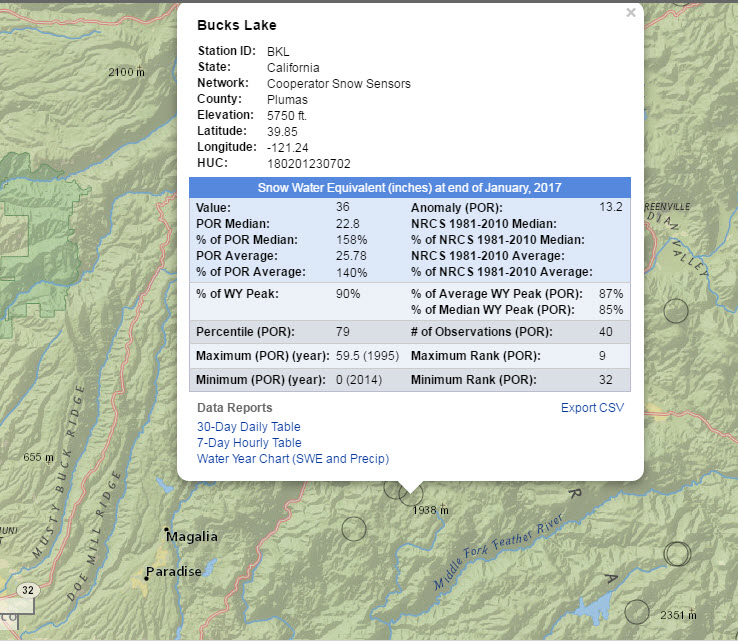
Task: Click station circle under the popup pointer
Action: [410, 492]
